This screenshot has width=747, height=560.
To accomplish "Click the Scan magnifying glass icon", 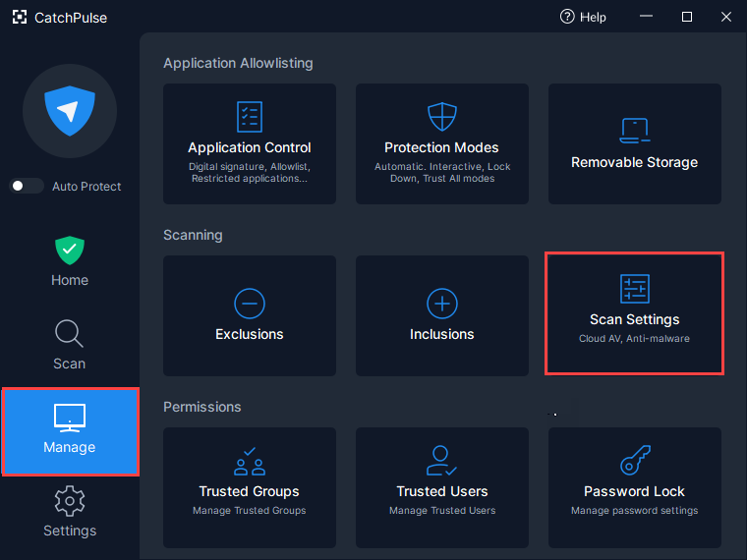I will pyautogui.click(x=70, y=333).
